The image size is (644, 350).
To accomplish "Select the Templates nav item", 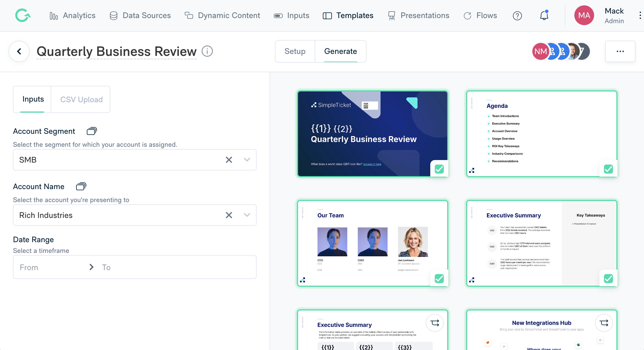I will click(x=348, y=16).
